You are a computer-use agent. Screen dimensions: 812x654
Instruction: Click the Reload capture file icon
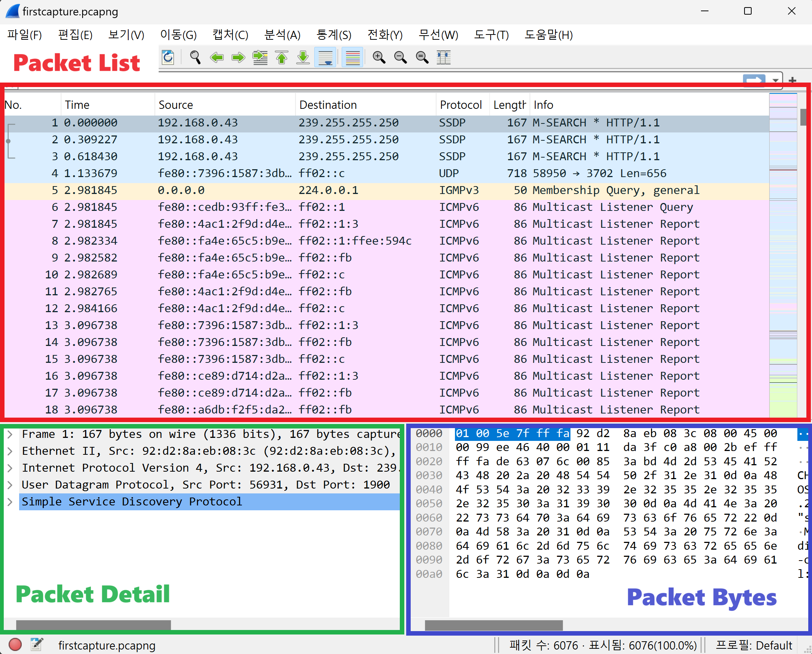[x=168, y=58]
